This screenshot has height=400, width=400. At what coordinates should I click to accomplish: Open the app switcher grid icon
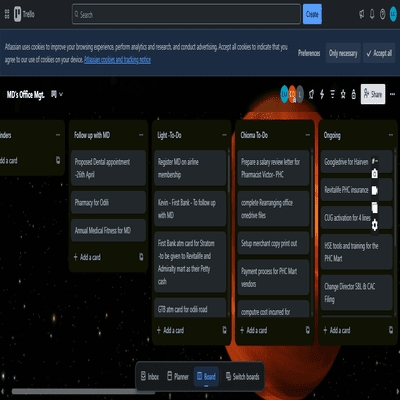(7, 14)
